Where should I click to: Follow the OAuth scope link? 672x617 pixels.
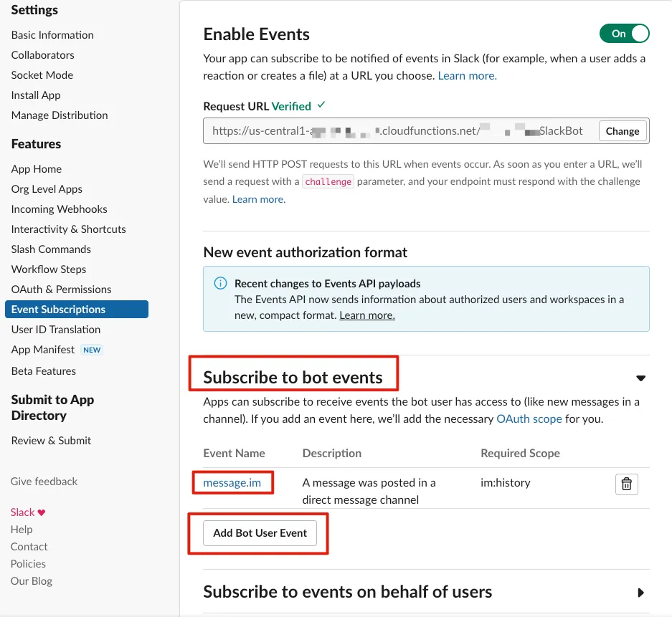pyautogui.click(x=529, y=418)
